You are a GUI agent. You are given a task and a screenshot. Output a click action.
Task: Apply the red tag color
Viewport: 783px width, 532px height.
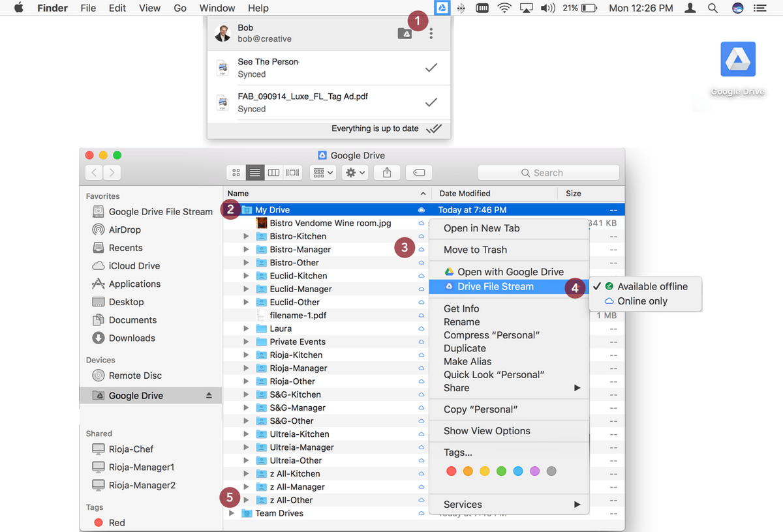coord(450,471)
